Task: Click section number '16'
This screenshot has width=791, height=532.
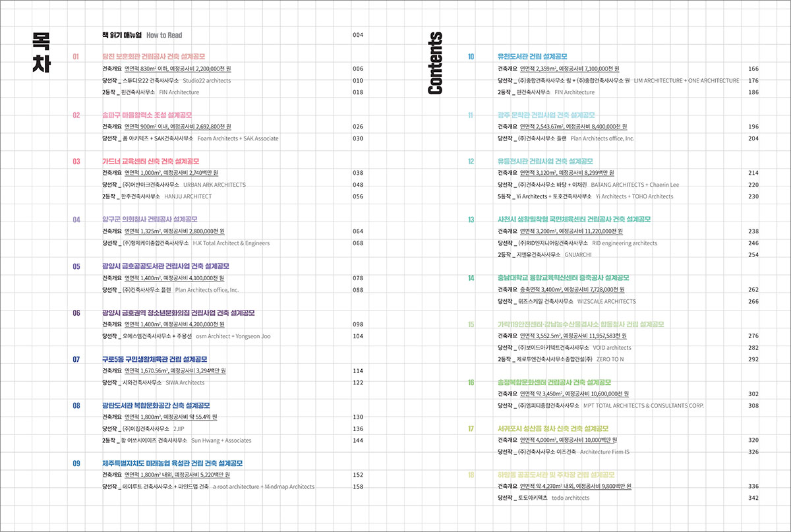Action: tap(471, 382)
